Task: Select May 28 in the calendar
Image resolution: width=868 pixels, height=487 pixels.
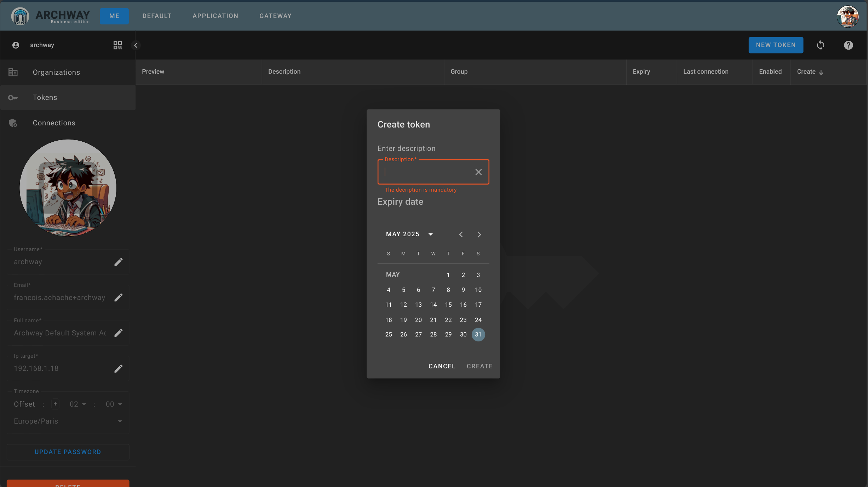Action: (x=433, y=334)
